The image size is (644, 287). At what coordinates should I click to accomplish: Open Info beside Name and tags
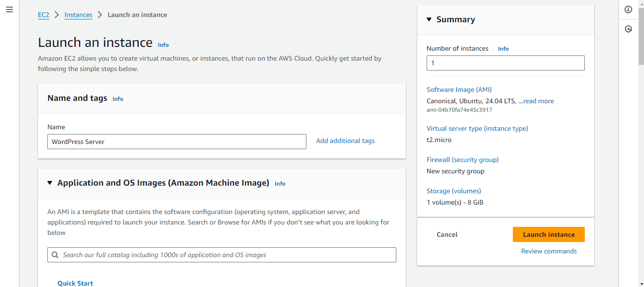(118, 99)
